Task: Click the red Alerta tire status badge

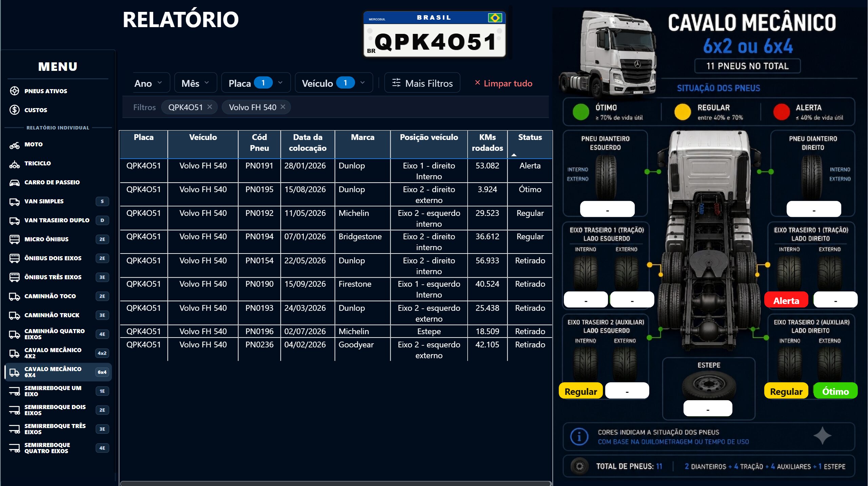Action: tap(786, 300)
